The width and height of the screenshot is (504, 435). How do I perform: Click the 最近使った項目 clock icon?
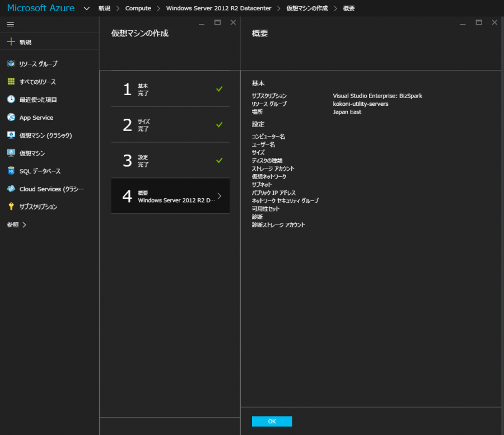click(11, 99)
